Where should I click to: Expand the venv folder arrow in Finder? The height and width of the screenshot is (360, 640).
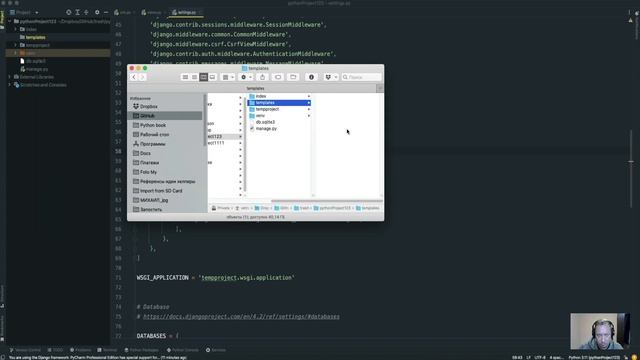tap(309, 116)
